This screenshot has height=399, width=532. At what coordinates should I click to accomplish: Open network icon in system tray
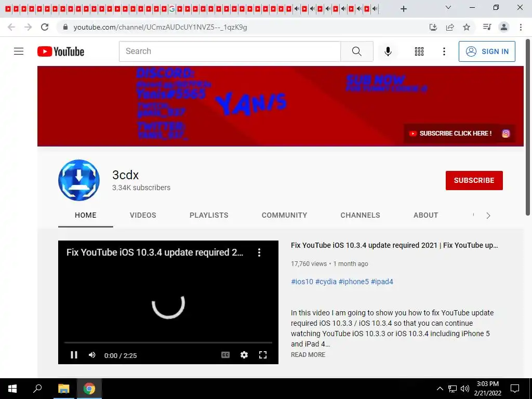click(453, 389)
